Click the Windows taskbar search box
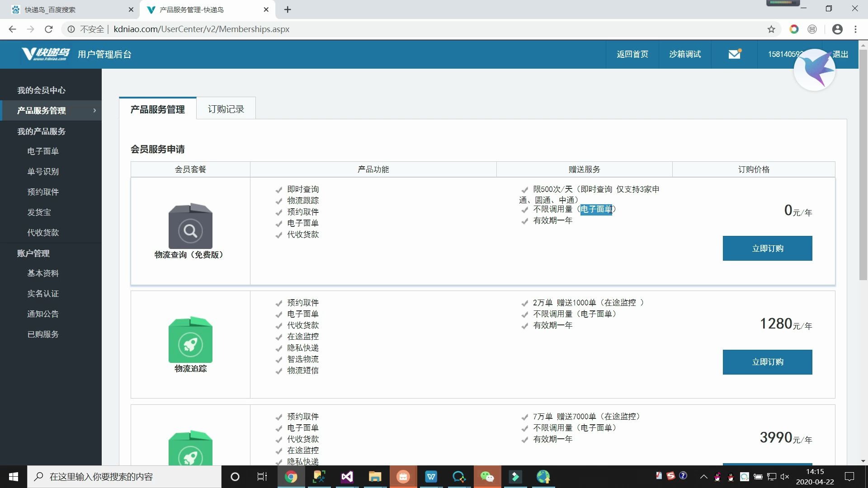The width and height of the screenshot is (868, 488). coord(124,477)
